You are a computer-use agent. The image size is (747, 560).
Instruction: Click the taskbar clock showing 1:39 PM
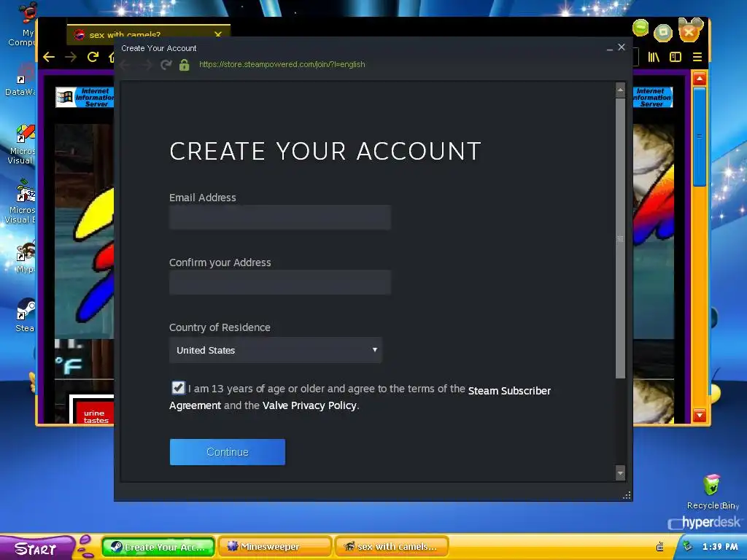point(720,547)
